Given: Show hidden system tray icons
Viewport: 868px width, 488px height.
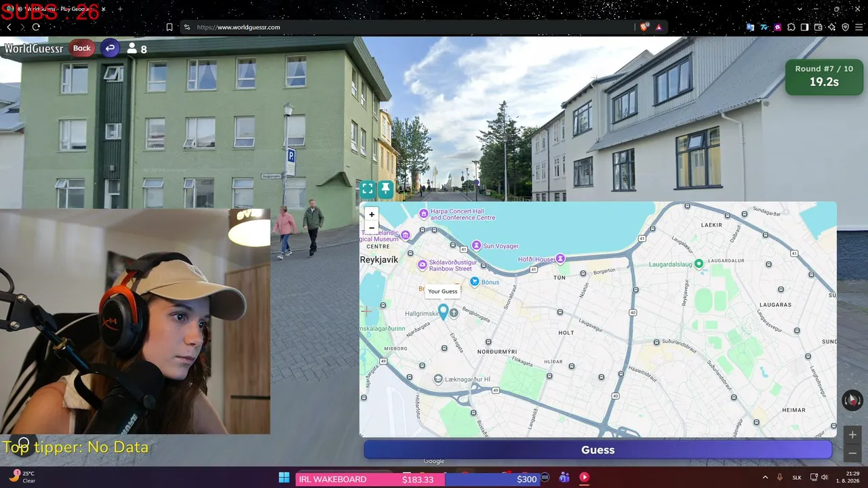Looking at the screenshot, I should click(x=766, y=478).
